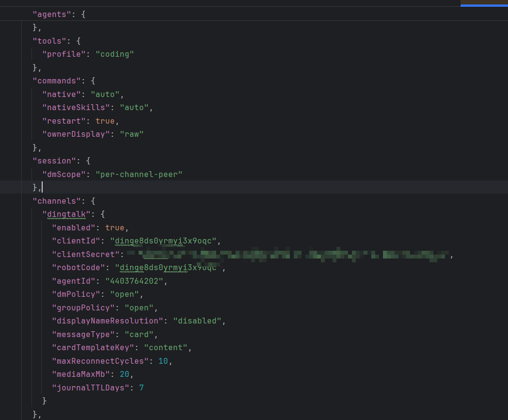Image resolution: width=508 pixels, height=420 pixels.
Task: Select the clientId value dinge8ds0yrmyi3x9oqc
Action: click(x=163, y=241)
